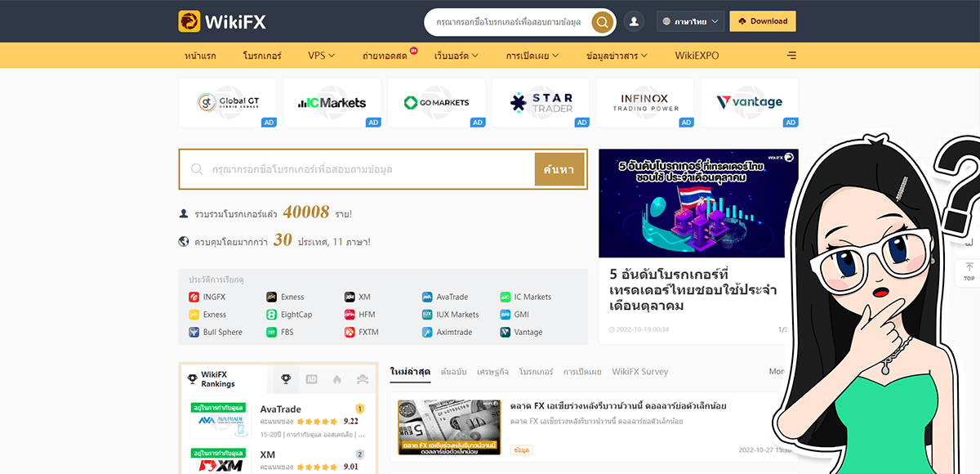980x474 pixels.
Task: Open the AD rankings section
Action: pos(311,378)
